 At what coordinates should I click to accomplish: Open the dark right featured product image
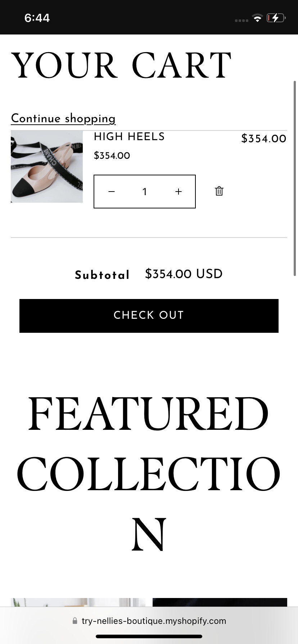pyautogui.click(x=220, y=602)
